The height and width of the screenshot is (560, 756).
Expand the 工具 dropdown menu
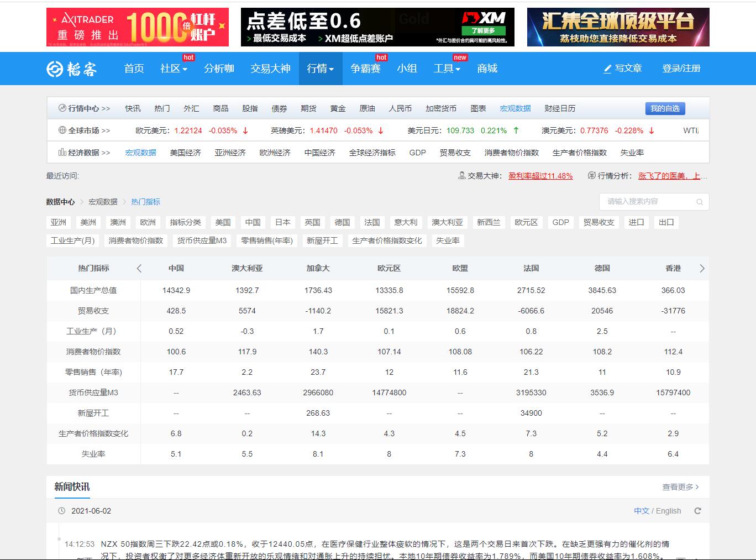[447, 69]
